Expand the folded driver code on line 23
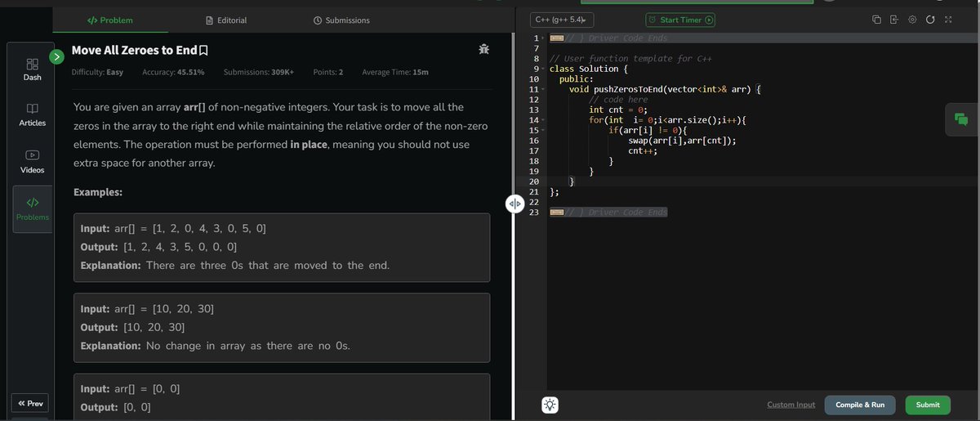Viewport: 980px width, 421px height. coord(556,213)
